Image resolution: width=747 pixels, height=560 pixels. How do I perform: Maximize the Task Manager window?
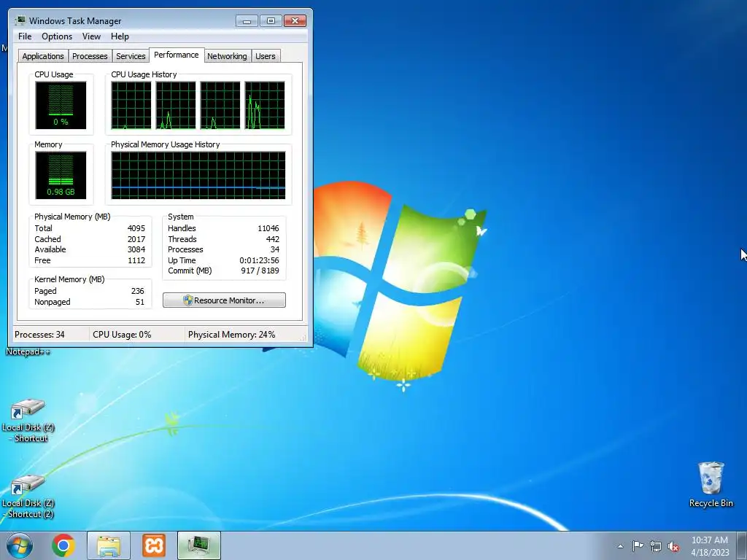tap(271, 21)
